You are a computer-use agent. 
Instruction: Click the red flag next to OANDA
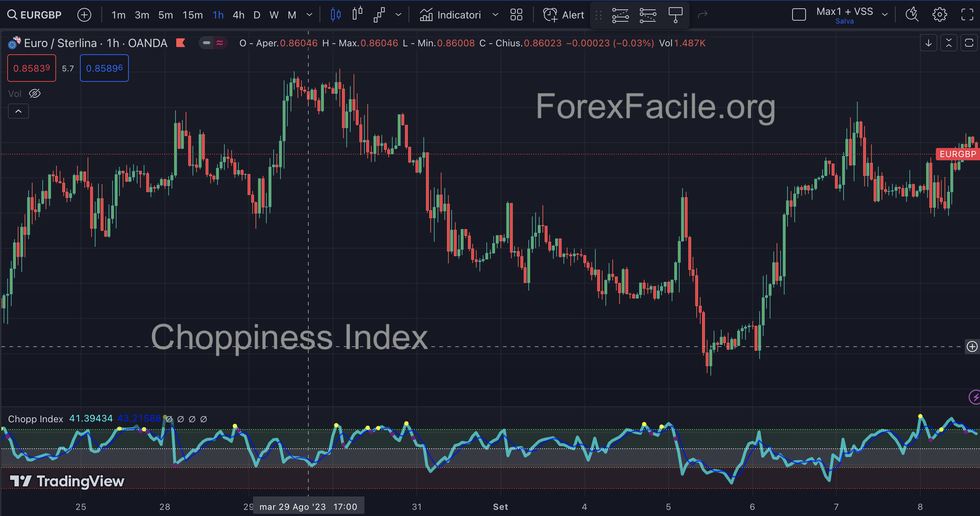click(181, 43)
